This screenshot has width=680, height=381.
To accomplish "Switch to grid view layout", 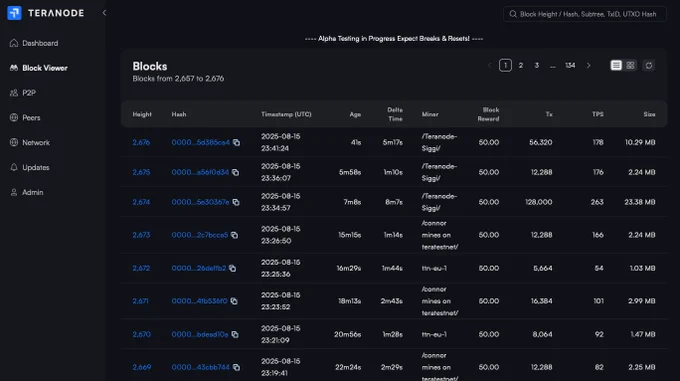I will [630, 65].
